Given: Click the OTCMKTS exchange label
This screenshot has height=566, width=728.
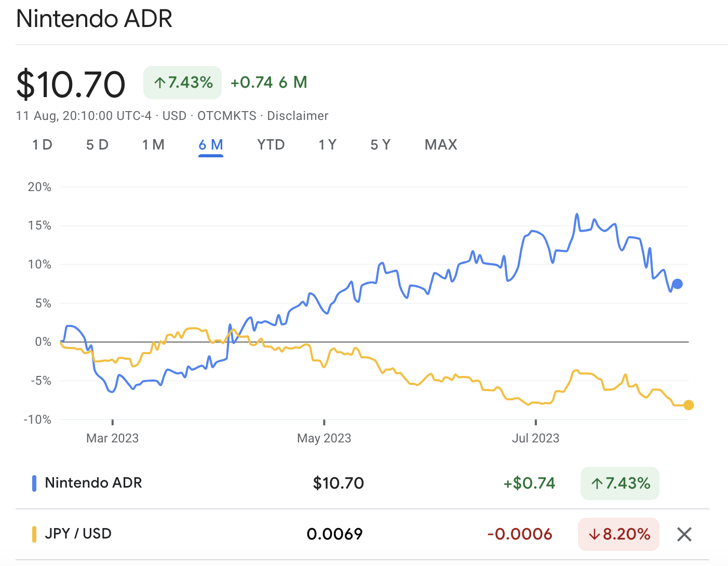Looking at the screenshot, I should pos(227,116).
